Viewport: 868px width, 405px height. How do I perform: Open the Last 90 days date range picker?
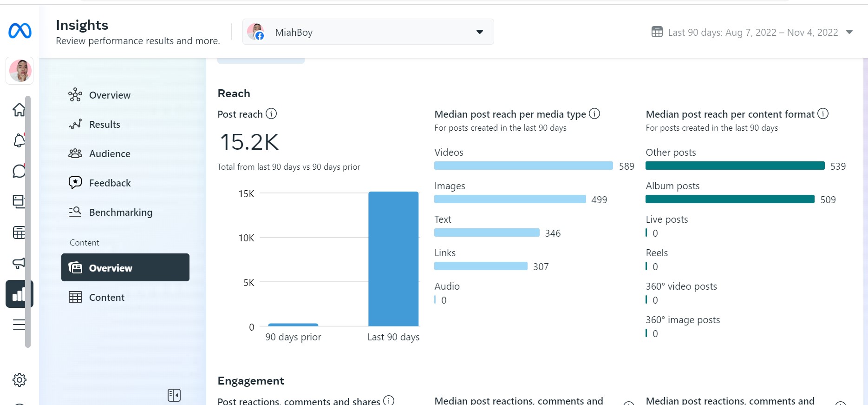[x=752, y=33]
